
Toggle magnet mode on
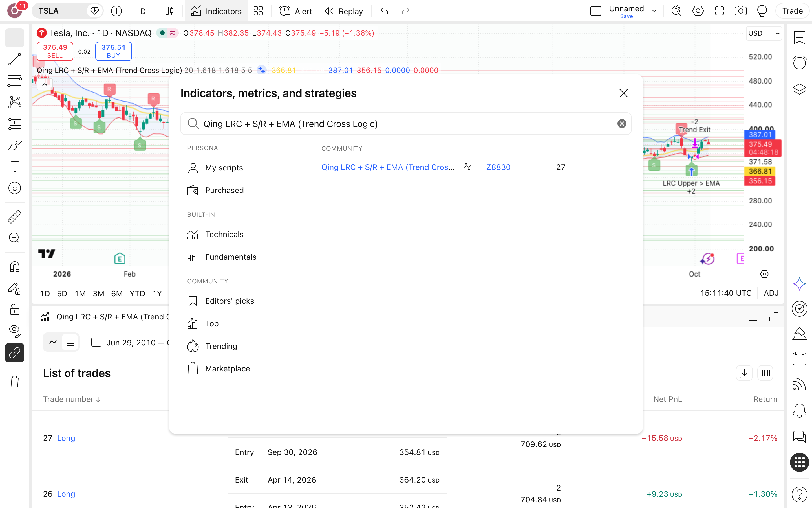pyautogui.click(x=14, y=267)
